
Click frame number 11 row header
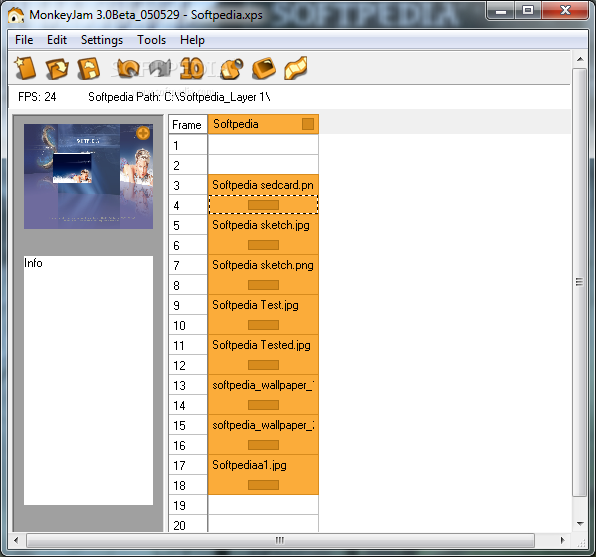tap(188, 345)
